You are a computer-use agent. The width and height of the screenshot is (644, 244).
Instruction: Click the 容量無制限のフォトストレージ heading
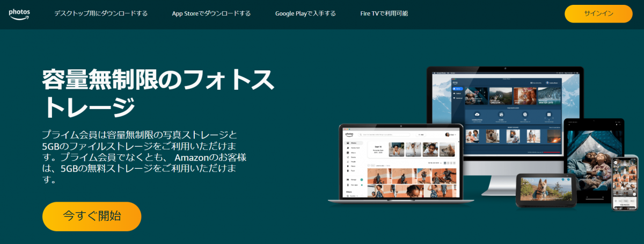tap(158, 94)
